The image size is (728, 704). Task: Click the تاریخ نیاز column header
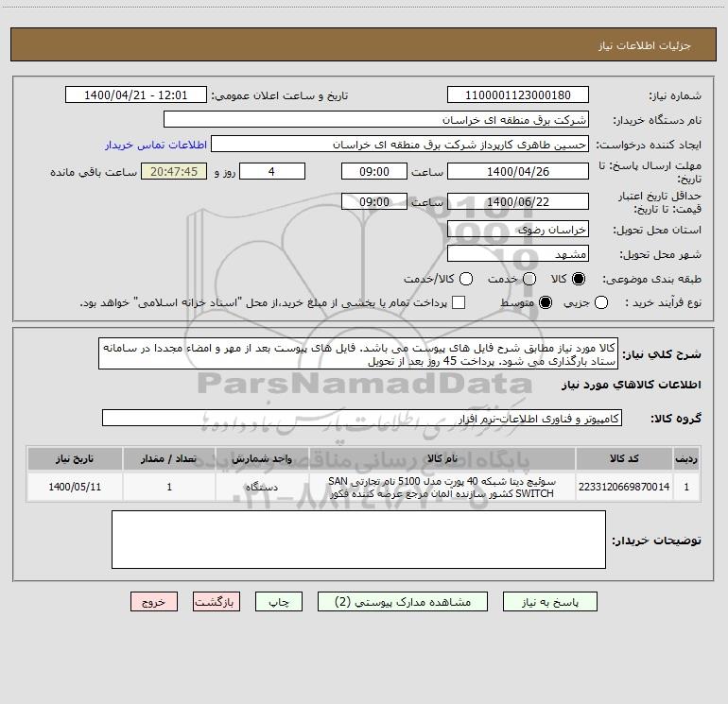(x=75, y=458)
